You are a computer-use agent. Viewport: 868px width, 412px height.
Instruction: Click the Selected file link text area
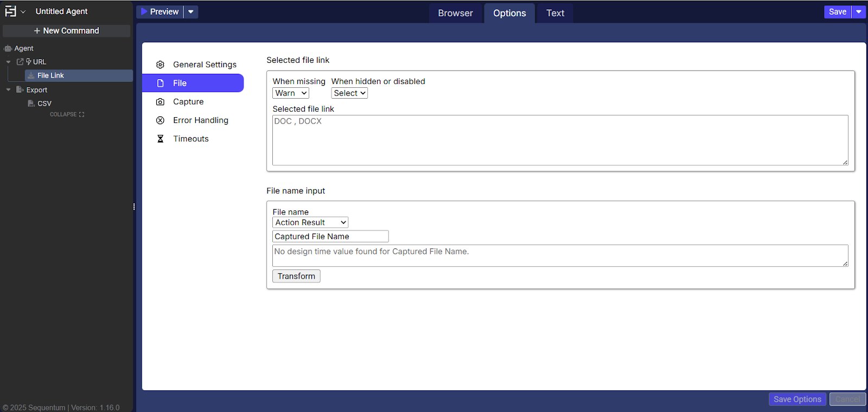(x=560, y=140)
